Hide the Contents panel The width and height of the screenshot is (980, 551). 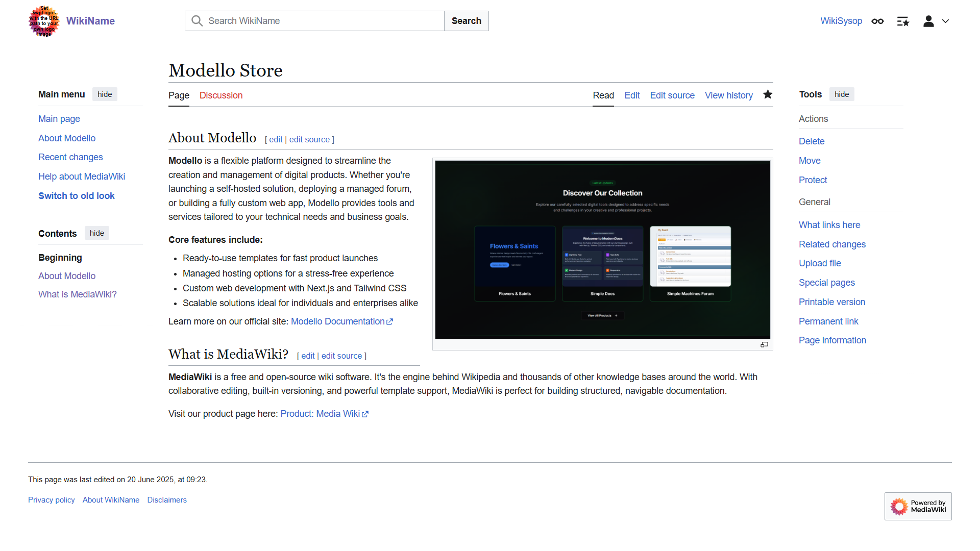pos(97,233)
